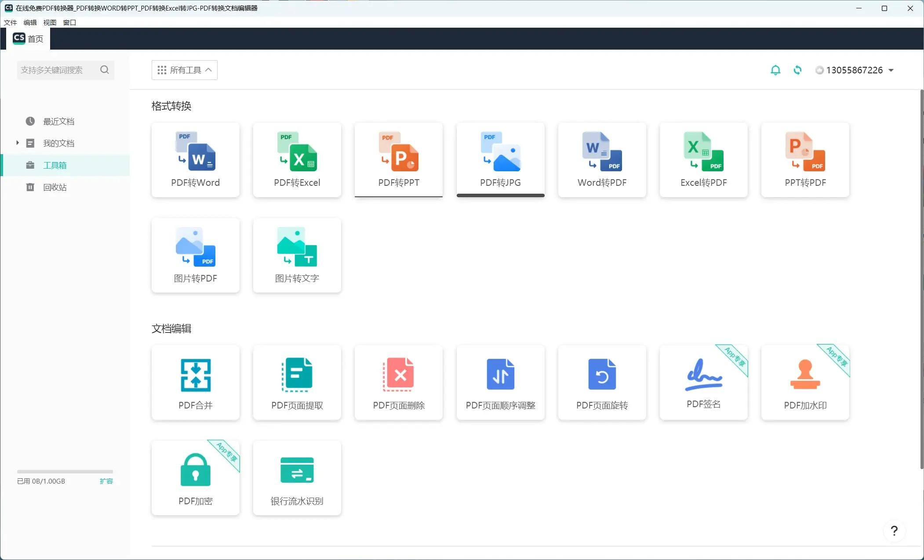Screen dimensions: 924x560
Task: Click the 文档编辑 section heading
Action: click(171, 329)
